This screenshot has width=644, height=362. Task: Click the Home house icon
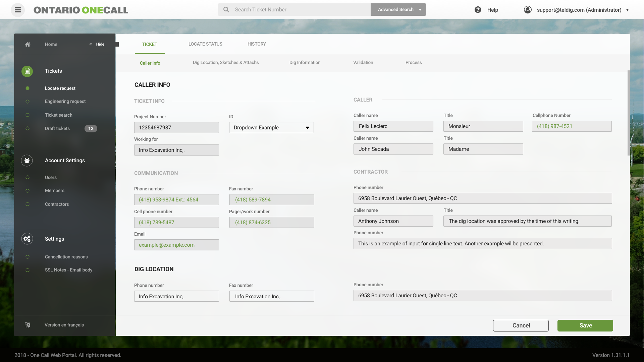pos(28,44)
